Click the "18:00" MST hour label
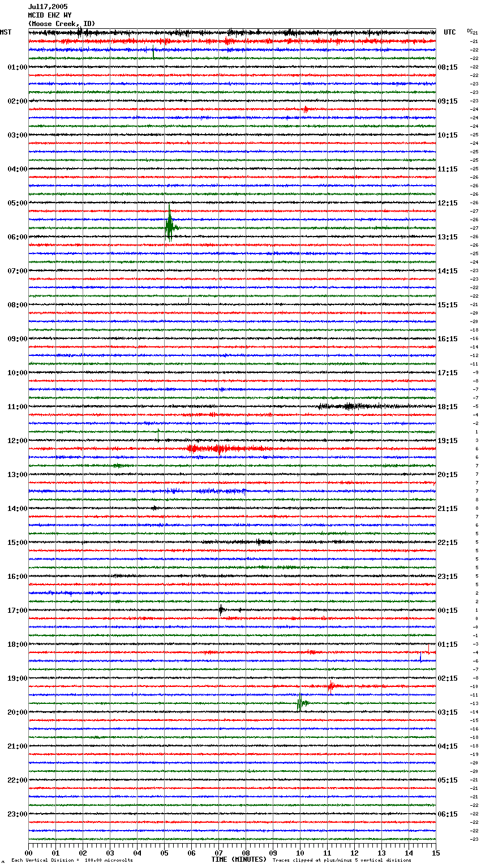481x868 pixels. (18, 644)
